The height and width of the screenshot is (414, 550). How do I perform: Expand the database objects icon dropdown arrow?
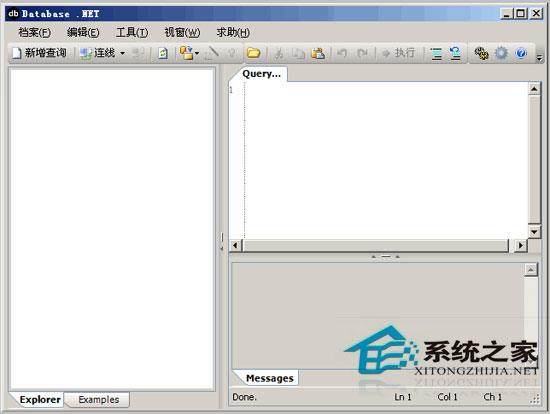197,53
